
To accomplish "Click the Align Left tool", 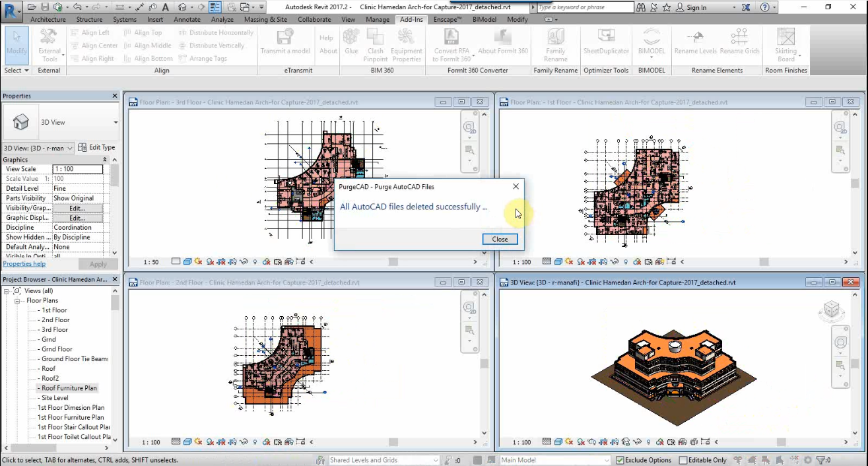I will pyautogui.click(x=89, y=32).
